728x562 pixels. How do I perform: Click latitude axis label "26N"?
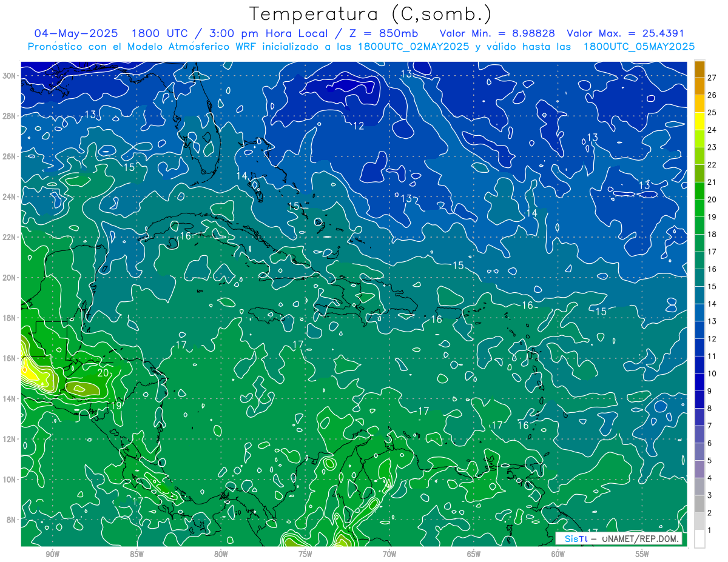(9, 156)
